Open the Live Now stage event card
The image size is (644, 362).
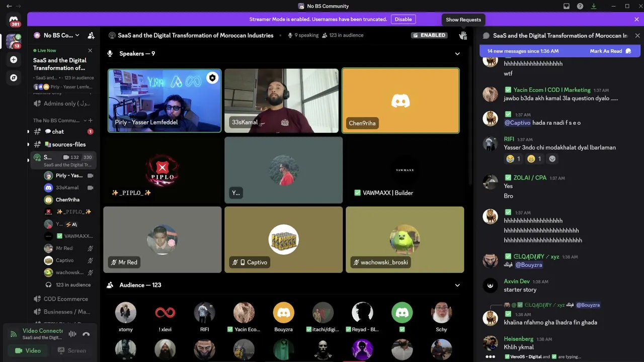(x=63, y=68)
